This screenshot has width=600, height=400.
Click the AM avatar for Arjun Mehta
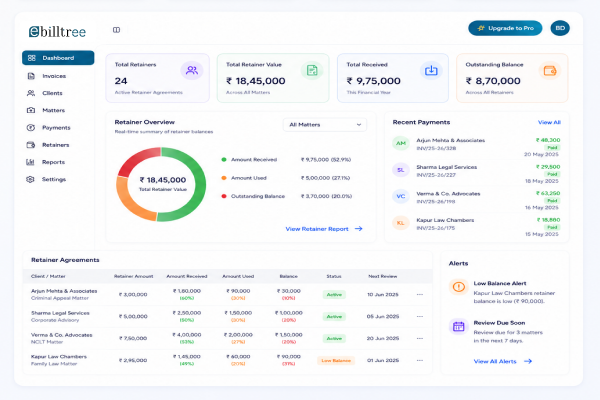coord(401,143)
